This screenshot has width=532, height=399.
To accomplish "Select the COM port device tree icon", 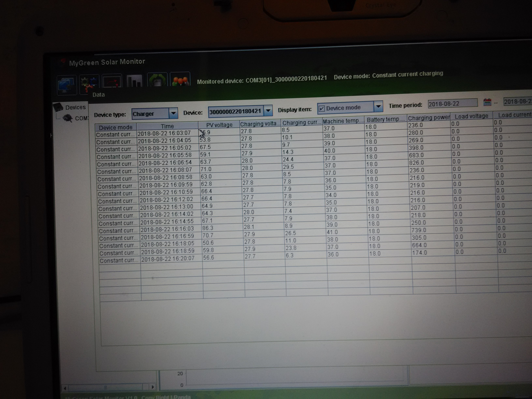I will pos(68,118).
